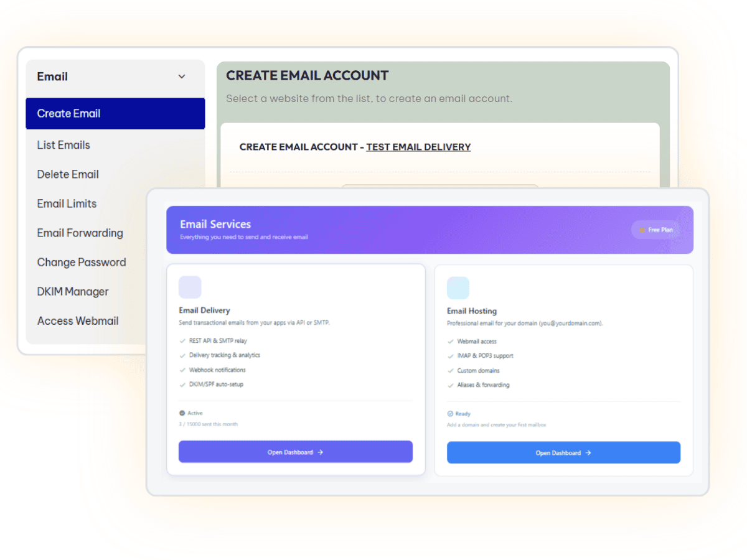Click the CREATE EMAIL ACCOUNT page heading
The height and width of the screenshot is (560, 747).
[x=308, y=76]
